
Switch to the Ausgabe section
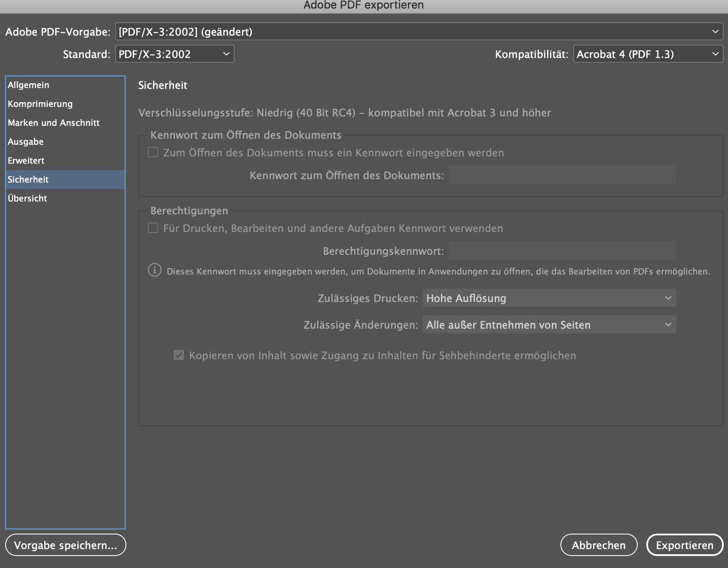tap(65, 142)
